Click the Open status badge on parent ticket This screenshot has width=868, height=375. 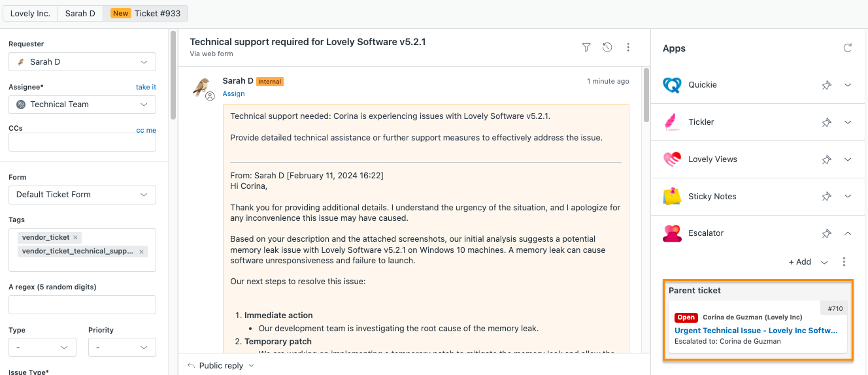tap(686, 318)
